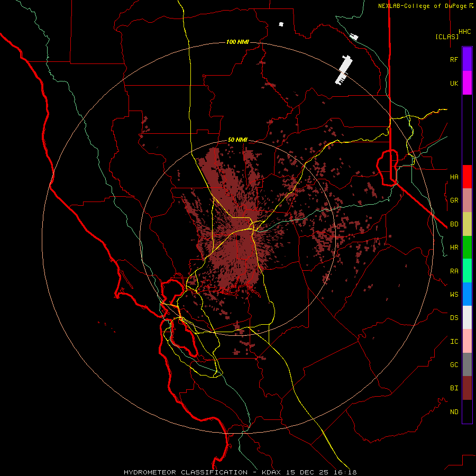Click the RA light green legend swatch
The height and width of the screenshot is (476, 476).
tap(467, 271)
